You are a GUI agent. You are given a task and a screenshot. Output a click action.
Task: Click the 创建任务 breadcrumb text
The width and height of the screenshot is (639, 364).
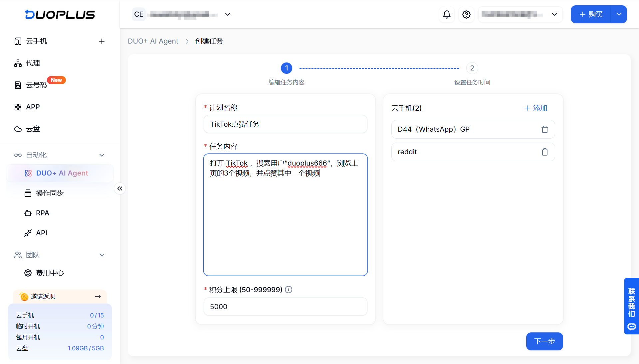click(209, 41)
